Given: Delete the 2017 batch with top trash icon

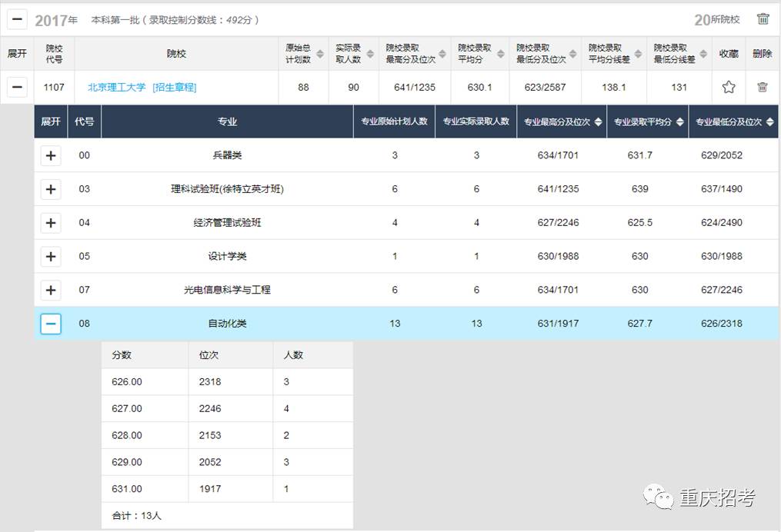Looking at the screenshot, I should click(763, 19).
